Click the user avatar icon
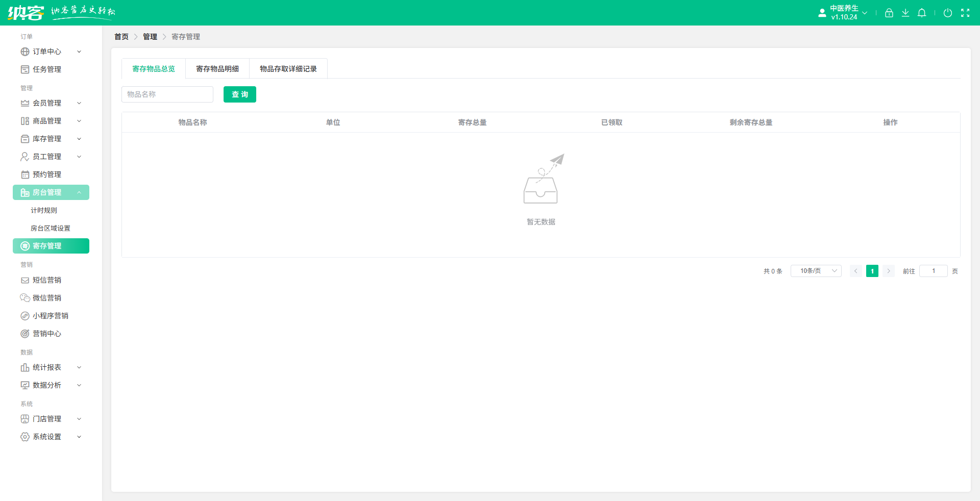This screenshot has width=980, height=501. click(822, 13)
